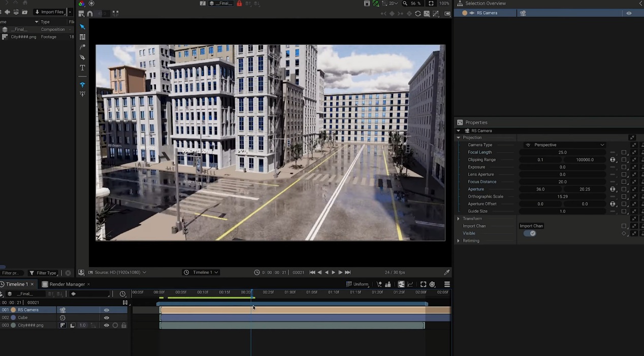Click the RS Camera layer camera icon

coord(62,310)
